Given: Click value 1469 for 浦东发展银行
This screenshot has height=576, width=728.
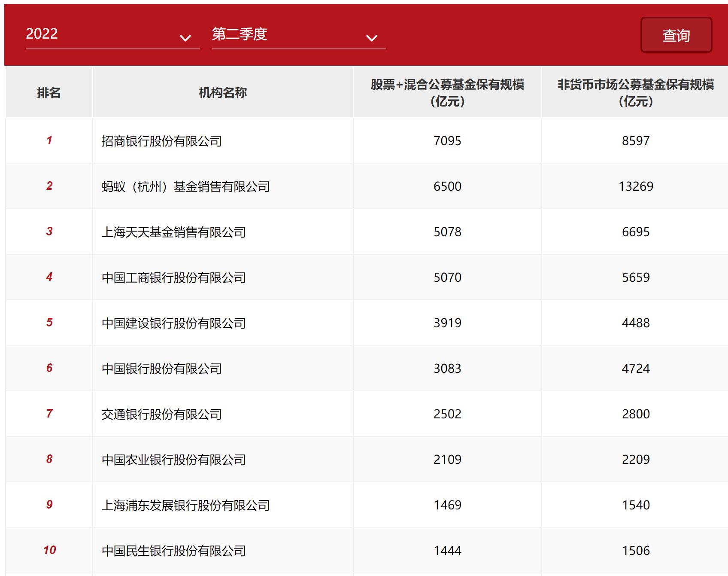Looking at the screenshot, I should tap(447, 505).
